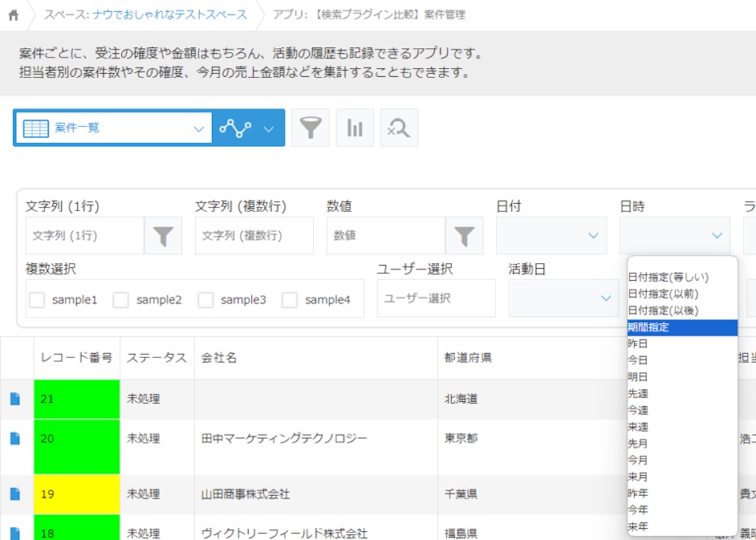Open the 日付 dropdown

point(551,236)
